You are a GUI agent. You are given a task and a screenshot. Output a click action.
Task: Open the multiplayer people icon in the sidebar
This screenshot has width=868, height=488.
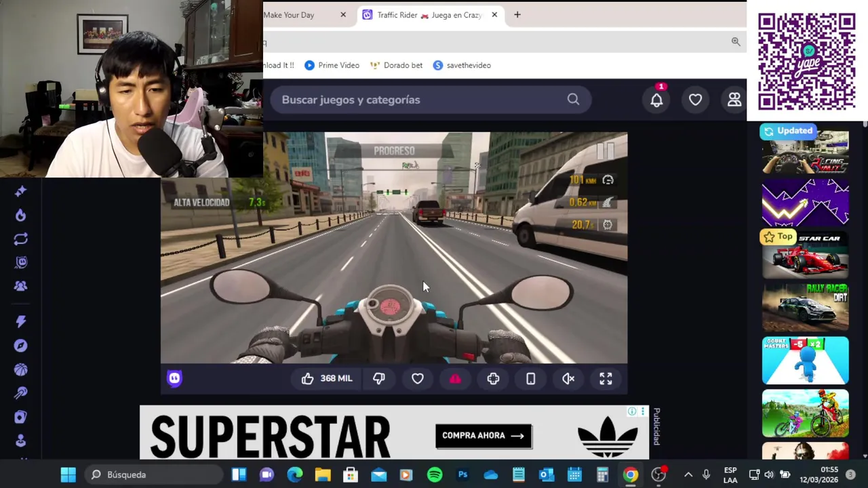pos(20,286)
